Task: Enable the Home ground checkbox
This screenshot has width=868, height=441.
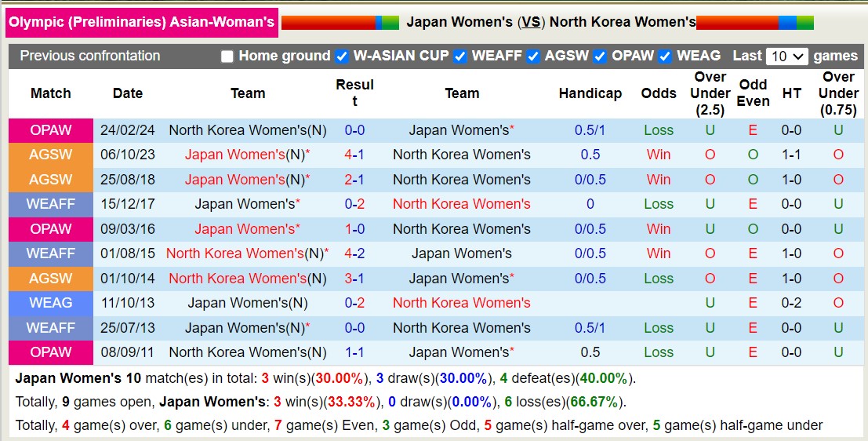Action: [227, 56]
